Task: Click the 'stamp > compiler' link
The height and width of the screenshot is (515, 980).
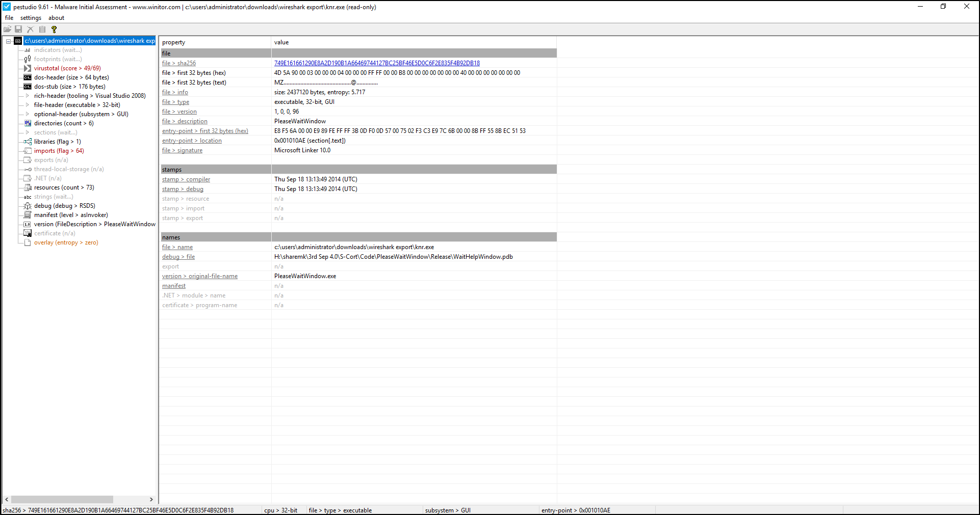Action: click(x=186, y=179)
